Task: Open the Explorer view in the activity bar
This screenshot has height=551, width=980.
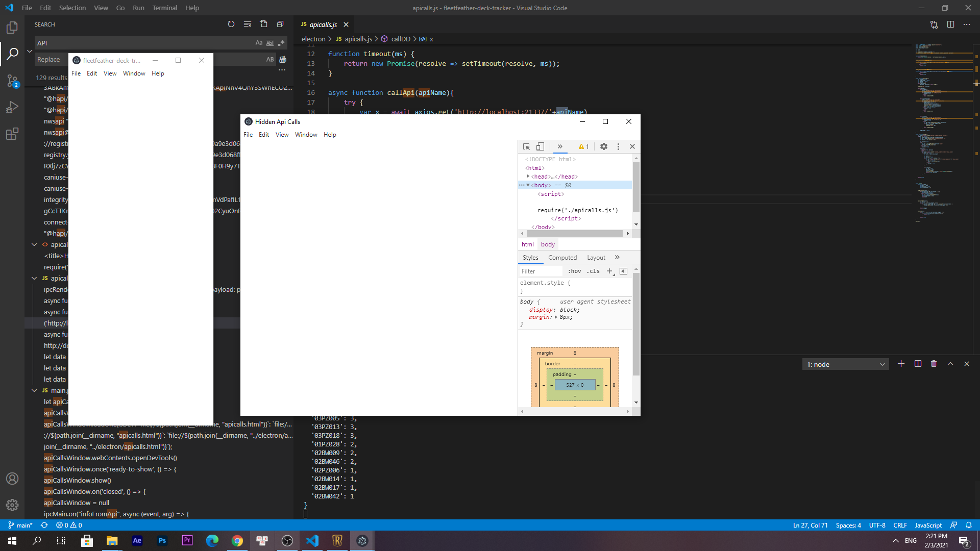Action: (x=12, y=27)
